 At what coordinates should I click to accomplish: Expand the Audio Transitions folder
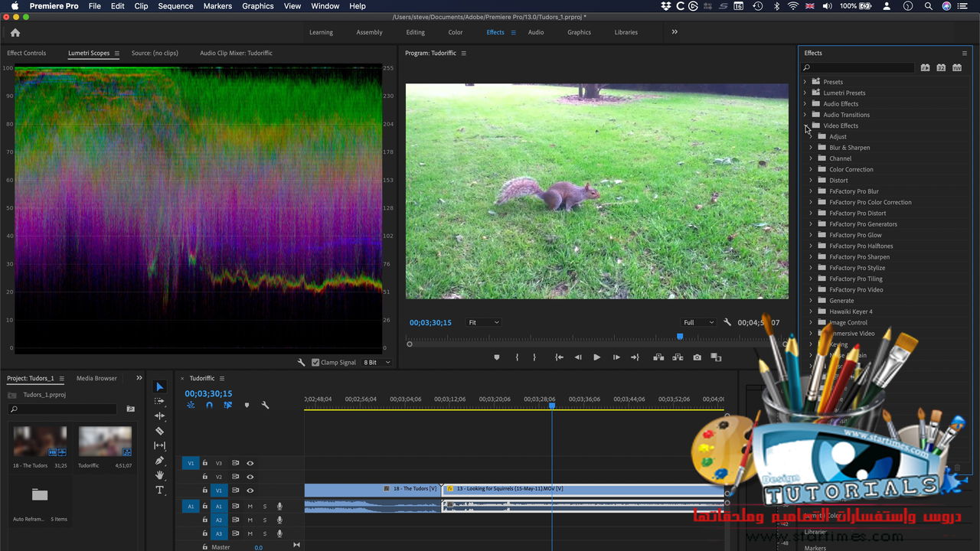click(x=805, y=115)
